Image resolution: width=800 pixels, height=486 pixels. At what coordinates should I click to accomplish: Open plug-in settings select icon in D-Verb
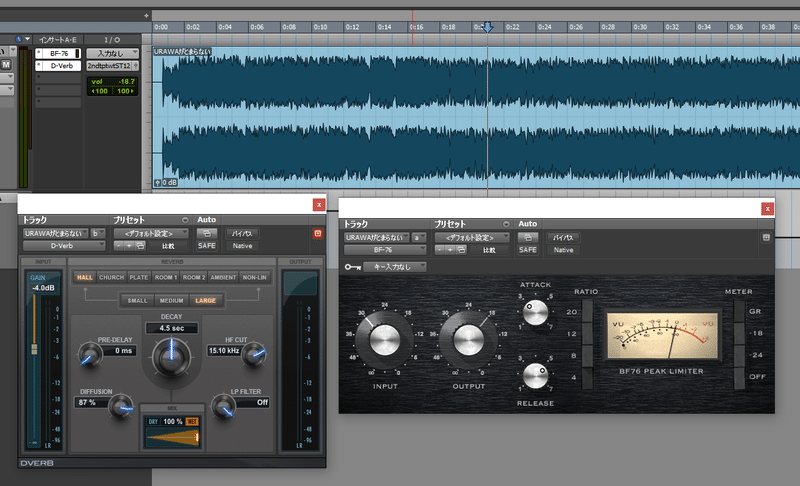(140, 246)
